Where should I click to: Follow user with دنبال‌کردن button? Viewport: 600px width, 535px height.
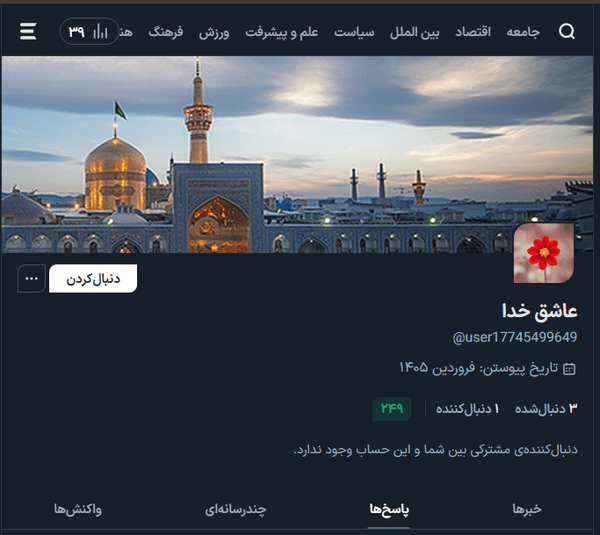(x=93, y=279)
